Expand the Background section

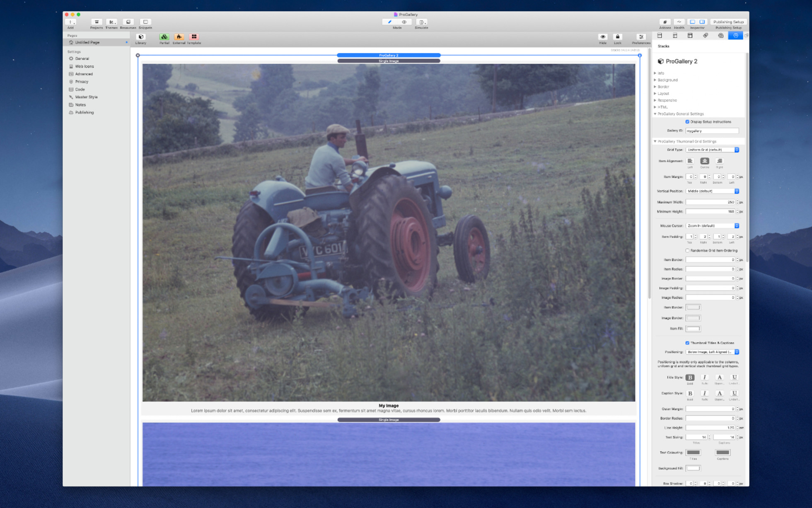tap(655, 80)
